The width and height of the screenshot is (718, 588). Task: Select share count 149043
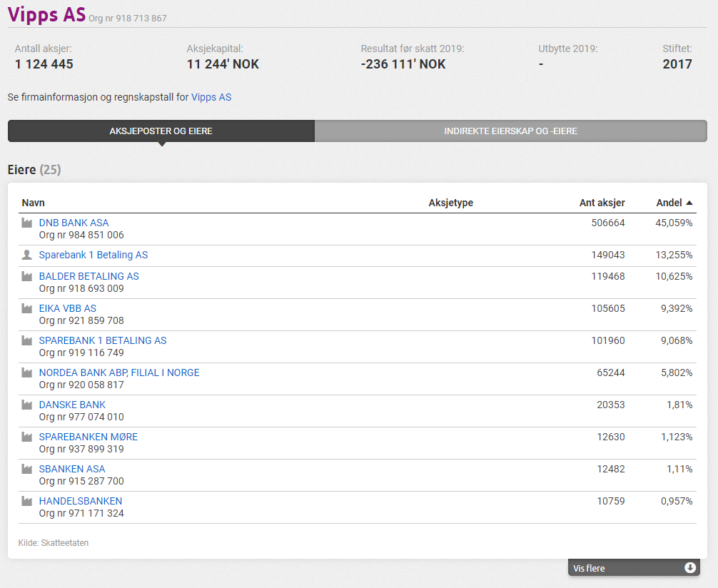click(607, 255)
